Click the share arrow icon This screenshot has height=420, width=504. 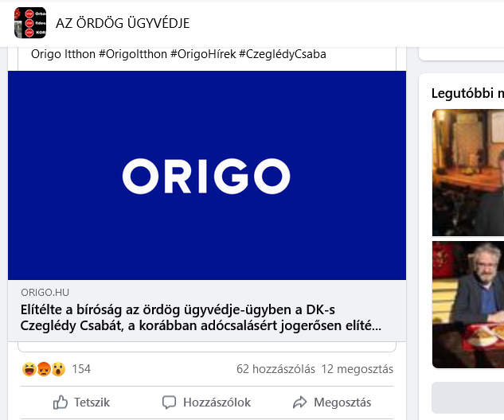[300, 402]
